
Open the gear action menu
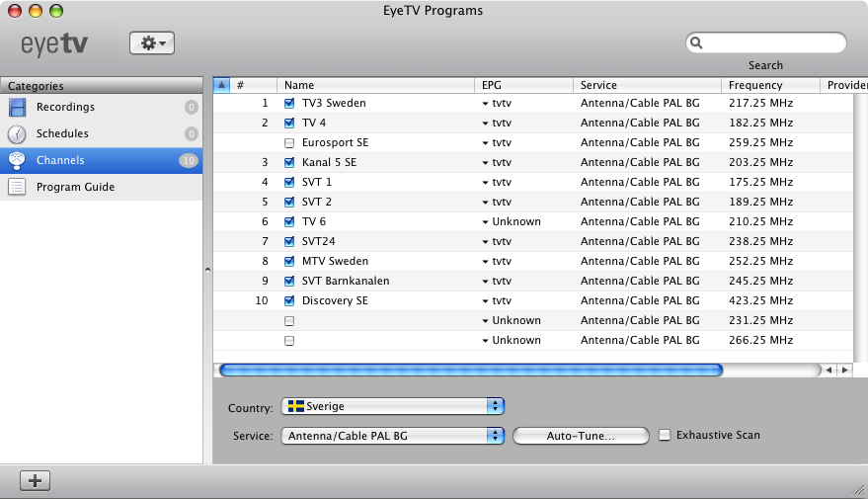[152, 43]
